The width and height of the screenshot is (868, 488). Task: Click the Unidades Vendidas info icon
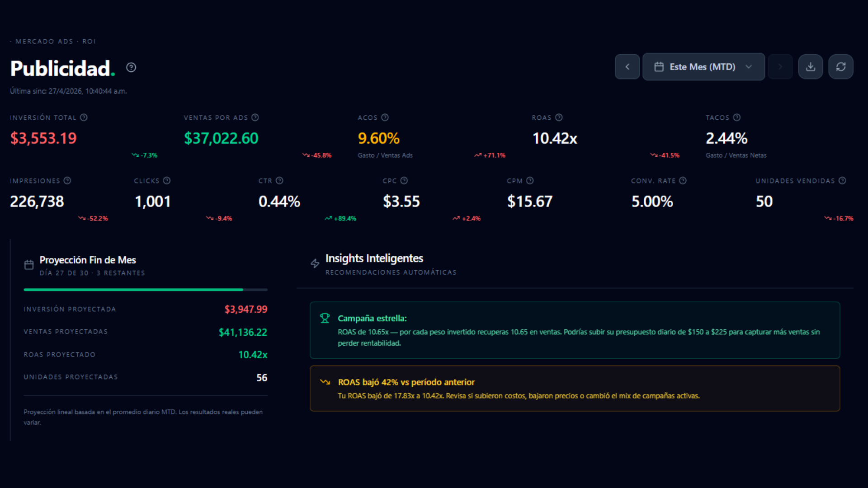tap(842, 181)
